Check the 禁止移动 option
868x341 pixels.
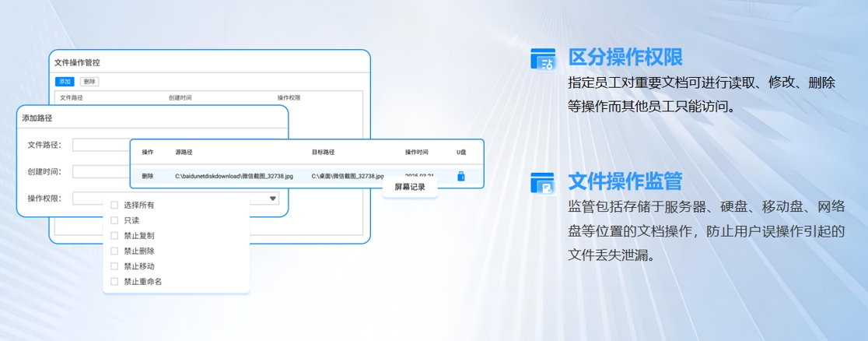(114, 266)
